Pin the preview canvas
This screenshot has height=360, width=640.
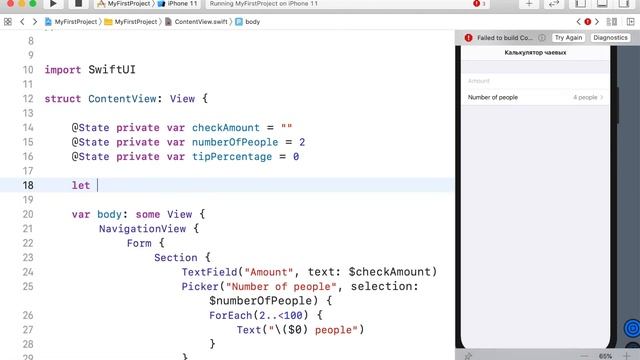(x=468, y=356)
